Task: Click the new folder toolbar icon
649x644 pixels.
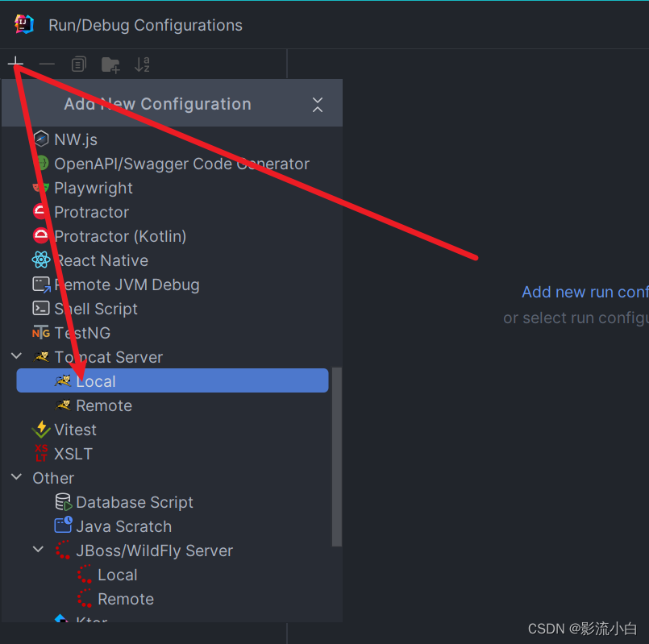Action: point(110,64)
